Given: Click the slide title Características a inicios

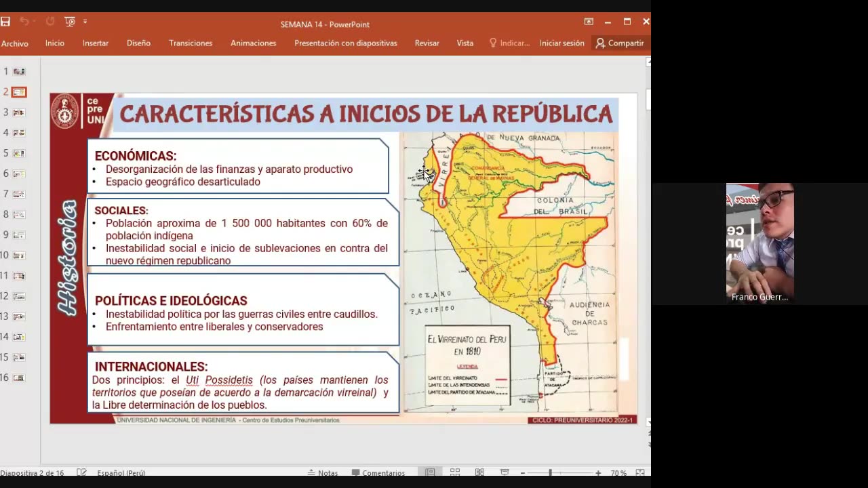Looking at the screenshot, I should [x=366, y=114].
